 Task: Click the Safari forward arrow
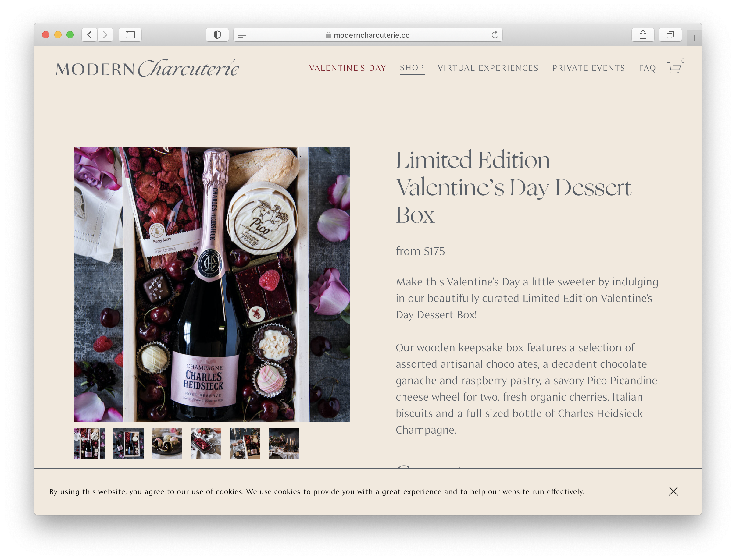click(105, 35)
